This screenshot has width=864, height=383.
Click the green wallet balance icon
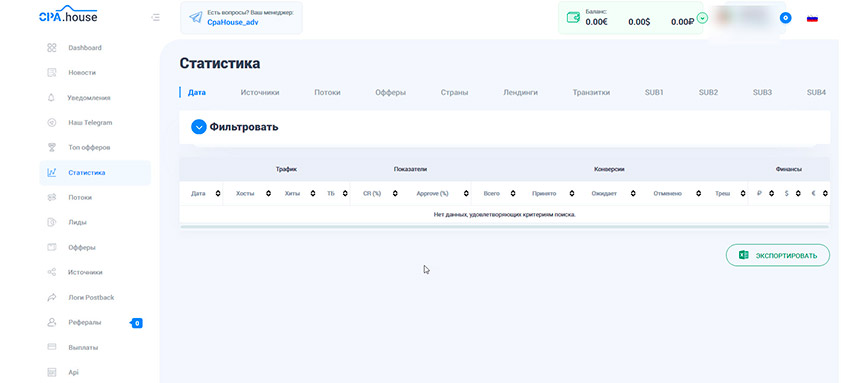click(x=573, y=18)
